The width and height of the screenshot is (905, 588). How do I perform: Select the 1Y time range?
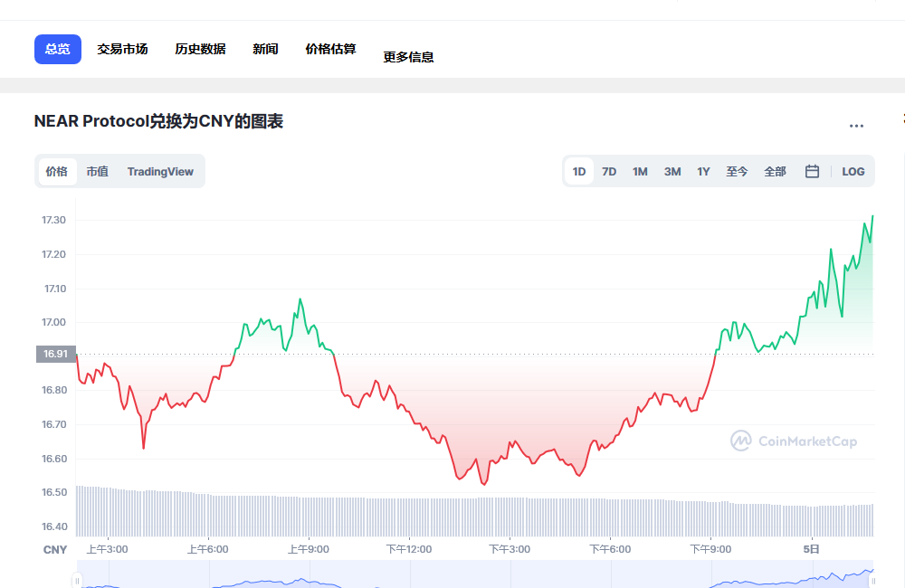703,171
